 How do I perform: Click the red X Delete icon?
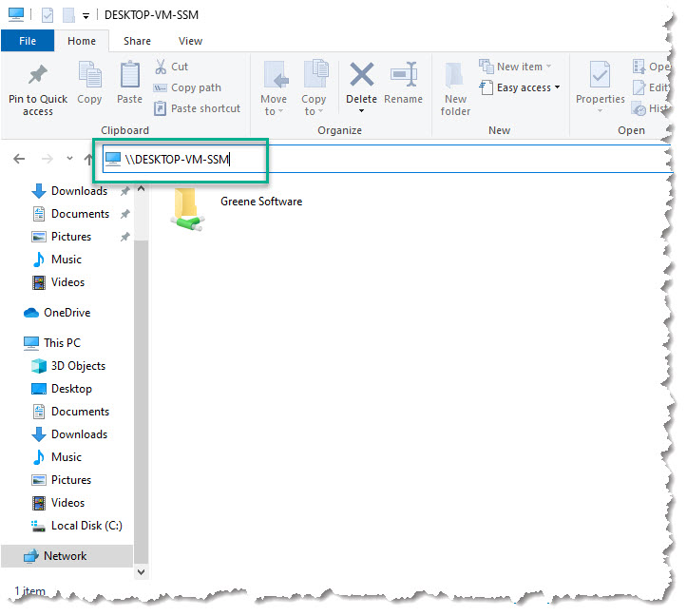361,76
